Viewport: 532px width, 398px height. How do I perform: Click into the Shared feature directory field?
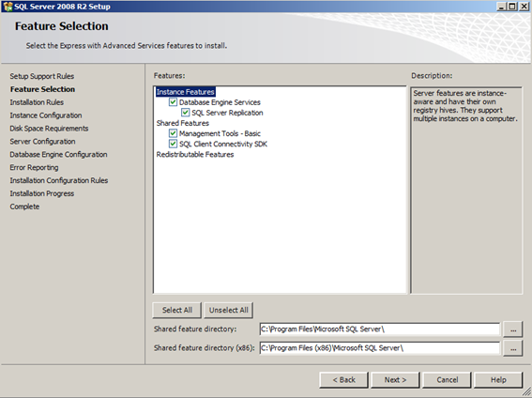click(380, 329)
